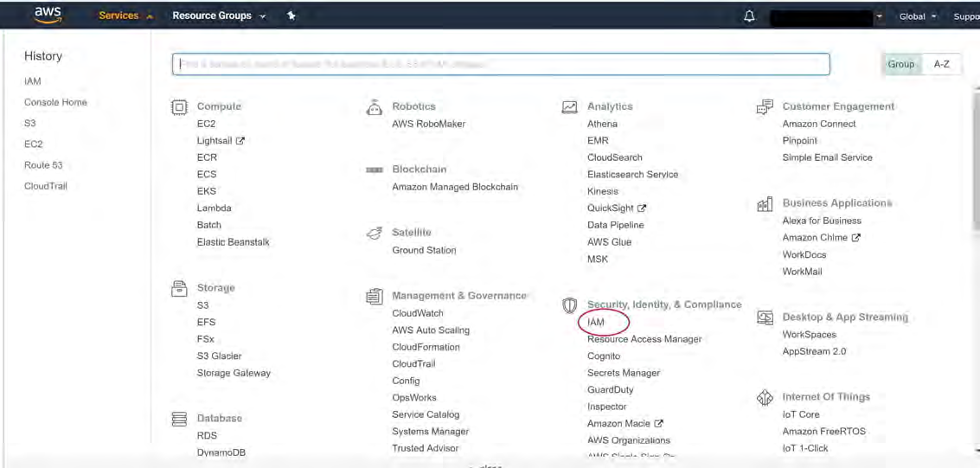The width and height of the screenshot is (980, 468).
Task: Open S3 Glacier under Storage
Action: tap(219, 356)
